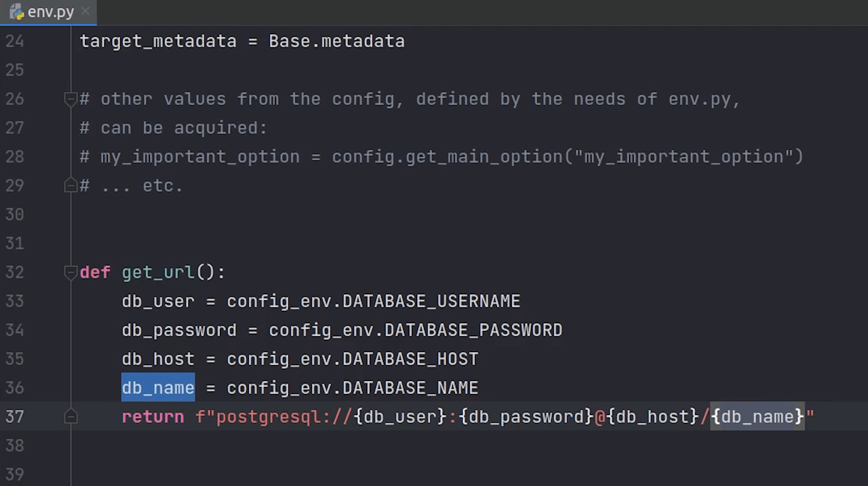The width and height of the screenshot is (868, 486).
Task: Click line number 33 in the gutter
Action: (x=14, y=301)
